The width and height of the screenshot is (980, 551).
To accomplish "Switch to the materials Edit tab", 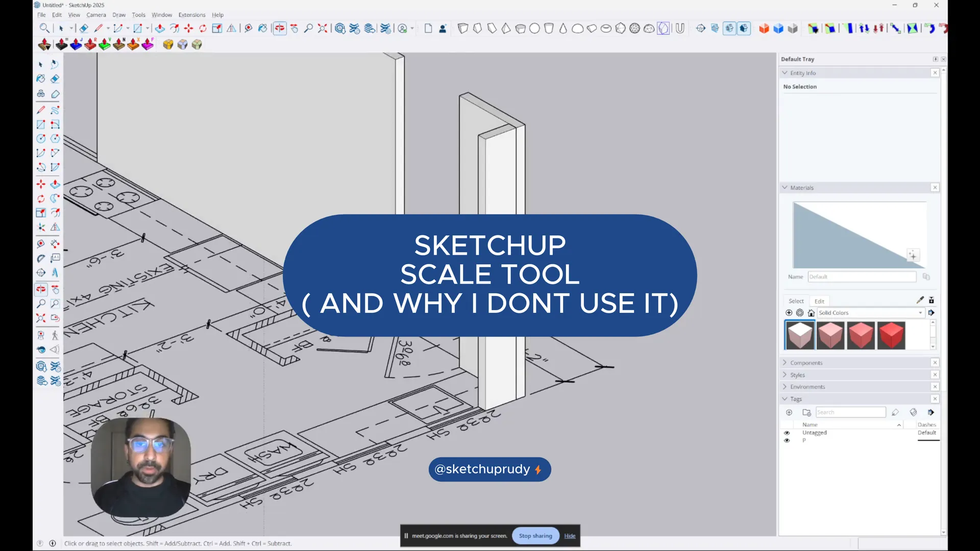I will click(x=819, y=301).
